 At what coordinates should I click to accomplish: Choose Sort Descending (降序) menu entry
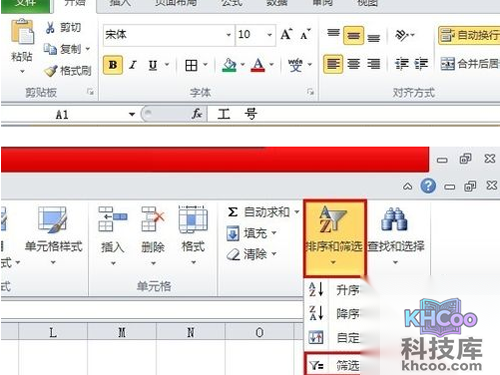[333, 313]
